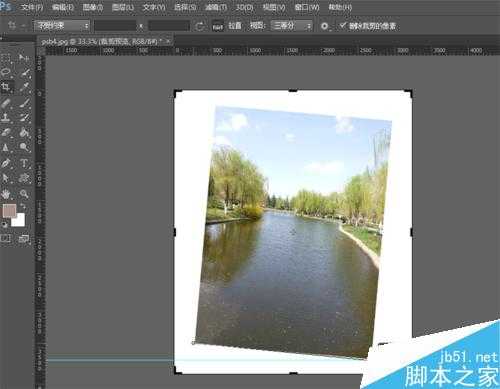
Task: Click the rotated river photo on canvas
Action: [x=294, y=232]
